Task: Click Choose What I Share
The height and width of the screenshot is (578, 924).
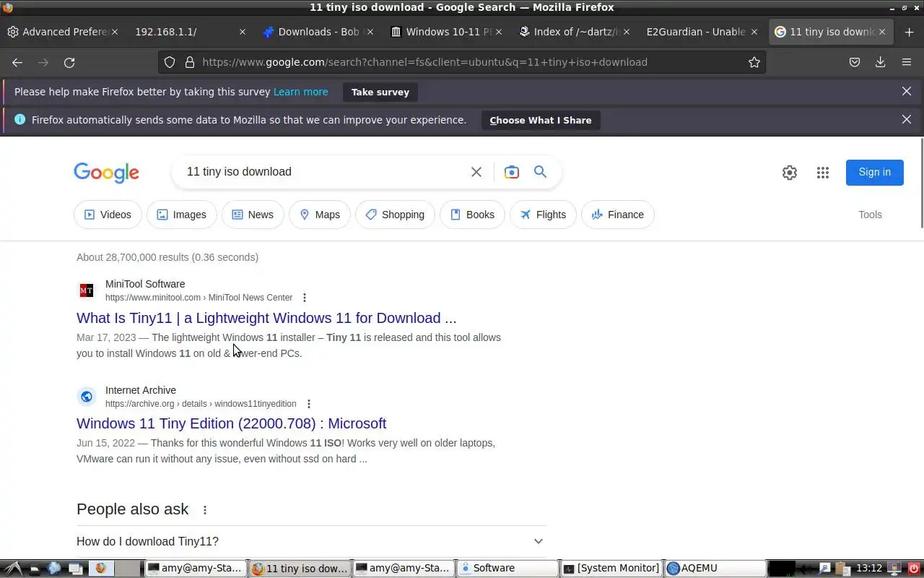Action: point(541,120)
